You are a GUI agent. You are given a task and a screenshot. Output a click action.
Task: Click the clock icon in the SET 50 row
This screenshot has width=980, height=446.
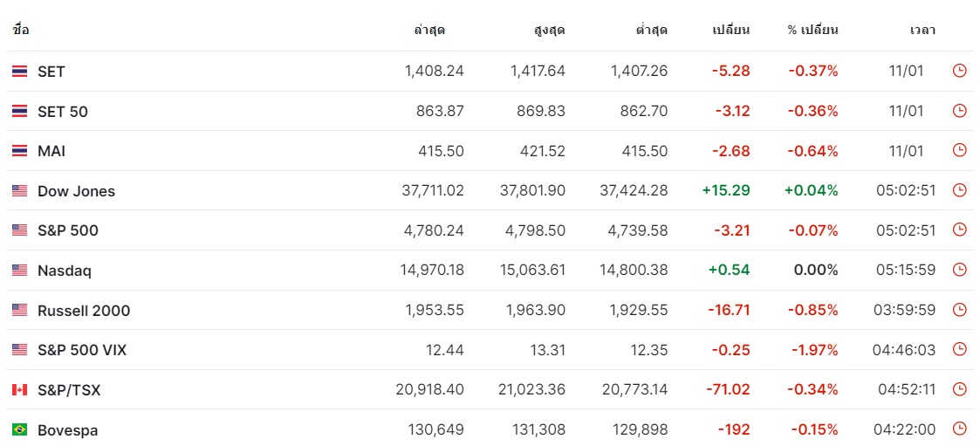[x=959, y=112]
